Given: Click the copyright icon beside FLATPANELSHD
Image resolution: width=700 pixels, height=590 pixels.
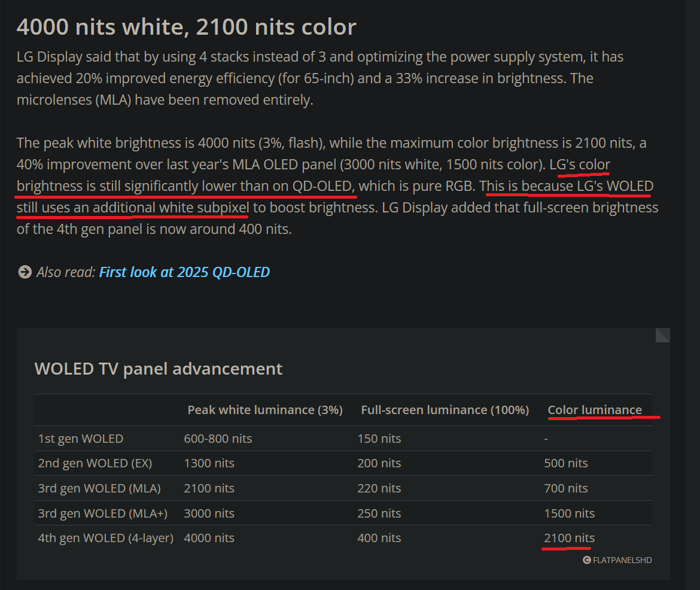Looking at the screenshot, I should (587, 560).
